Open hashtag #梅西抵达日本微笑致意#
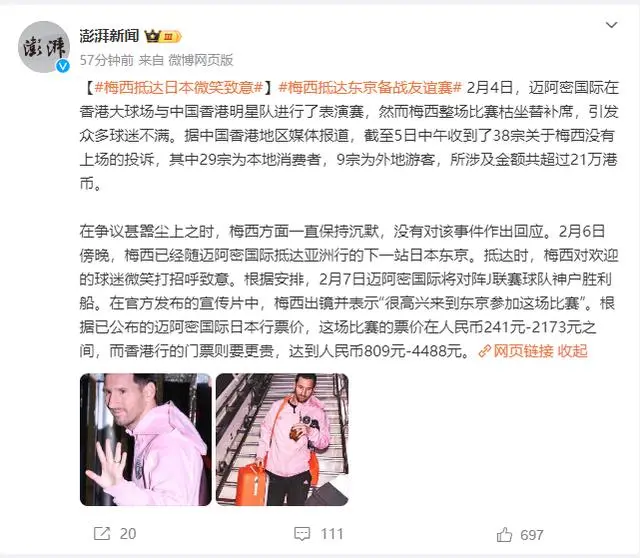Screen dimensions: 640x558 (x=179, y=88)
